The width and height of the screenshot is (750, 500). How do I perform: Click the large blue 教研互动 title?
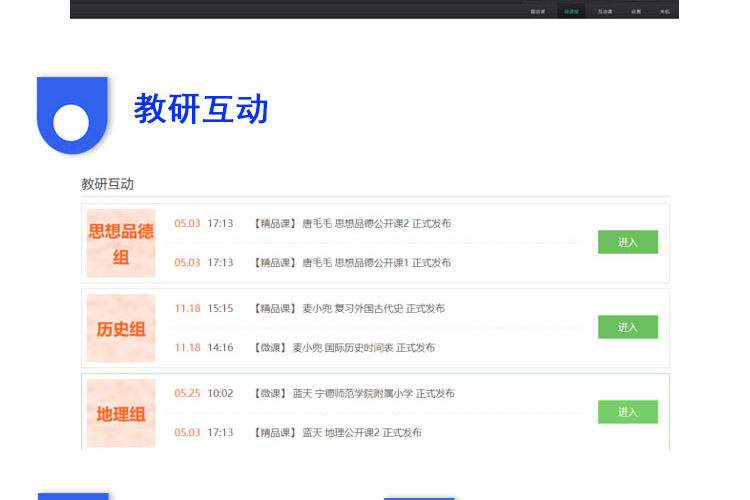click(201, 109)
